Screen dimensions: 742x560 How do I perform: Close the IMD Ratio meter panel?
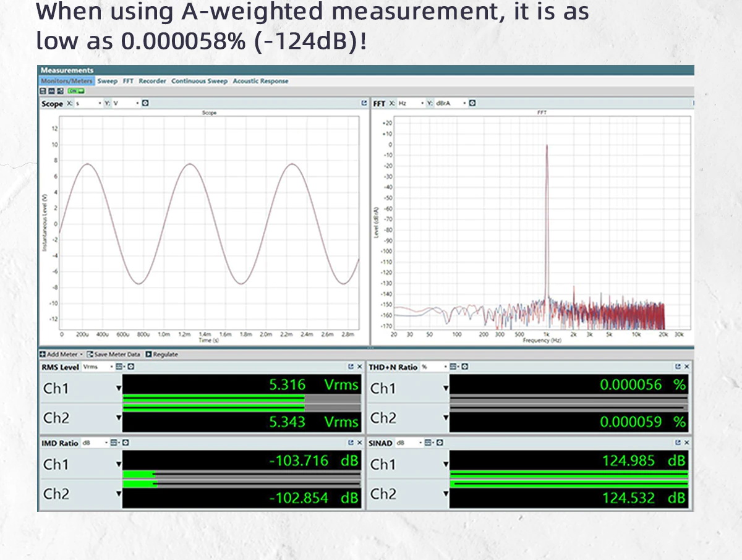coord(359,443)
